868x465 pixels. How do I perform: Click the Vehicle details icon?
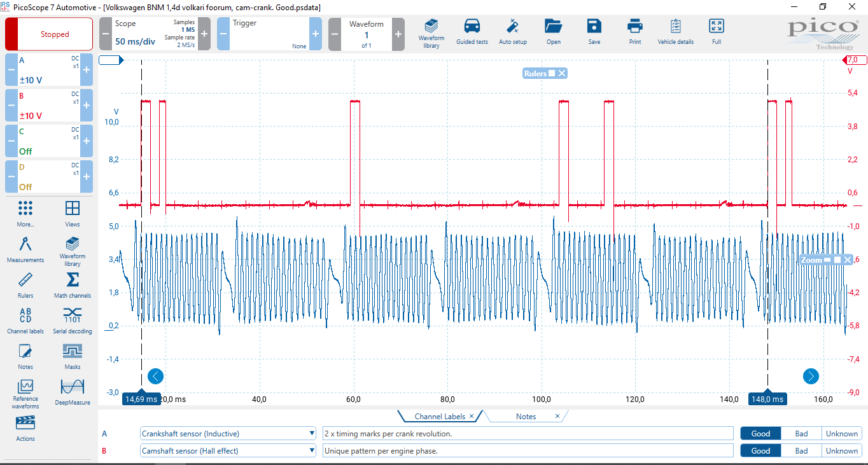click(x=675, y=32)
